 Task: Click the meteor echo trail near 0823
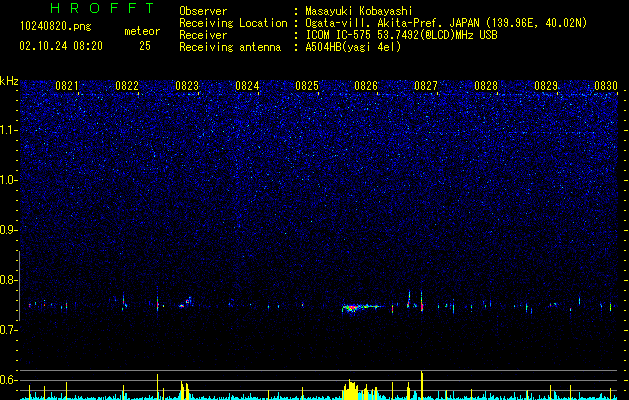185,303
